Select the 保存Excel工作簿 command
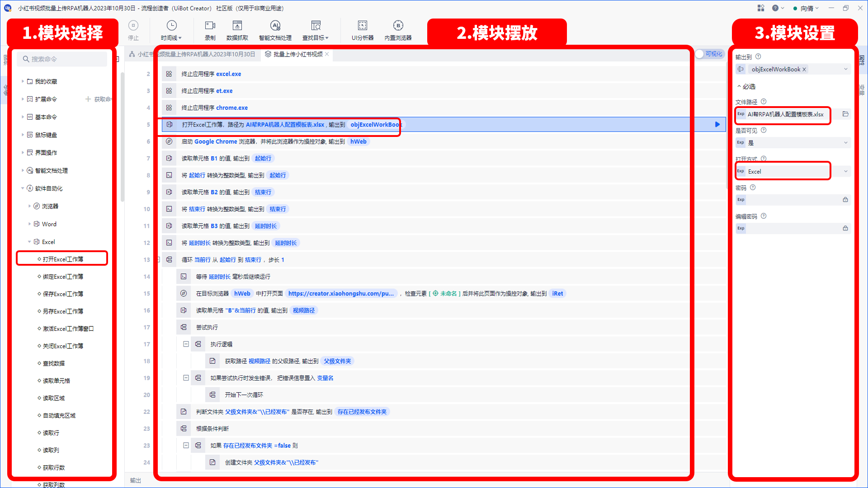 (x=63, y=294)
